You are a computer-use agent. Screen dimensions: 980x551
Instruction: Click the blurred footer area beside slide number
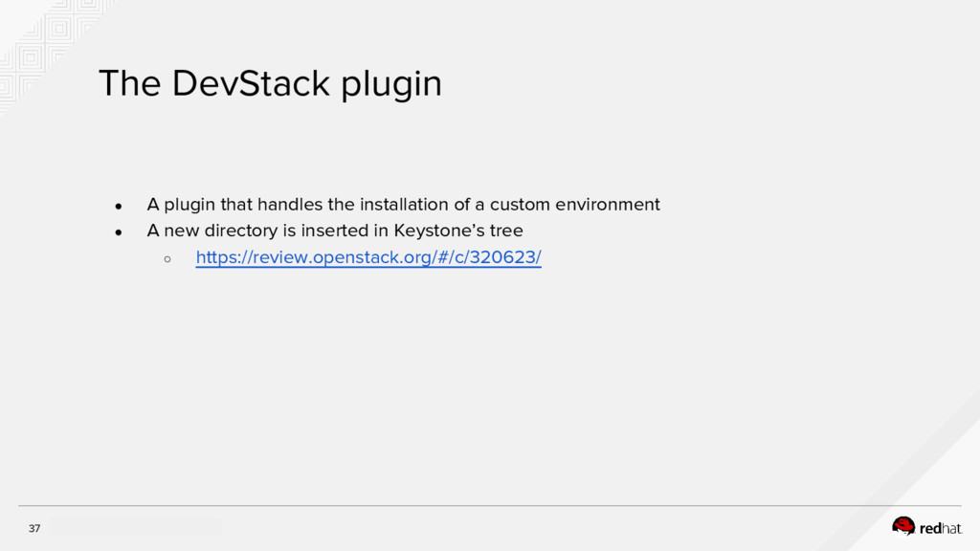click(134, 527)
